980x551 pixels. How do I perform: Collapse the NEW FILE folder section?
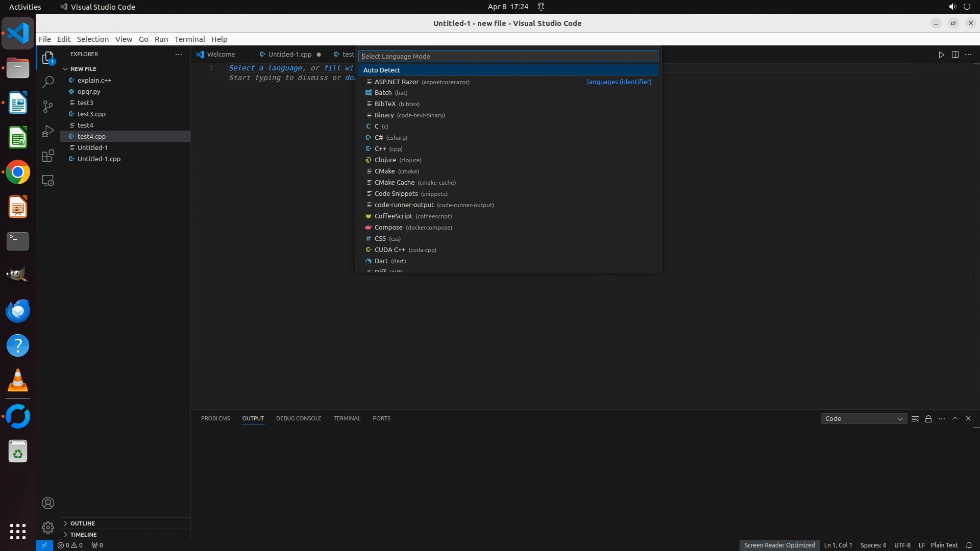[83, 69]
